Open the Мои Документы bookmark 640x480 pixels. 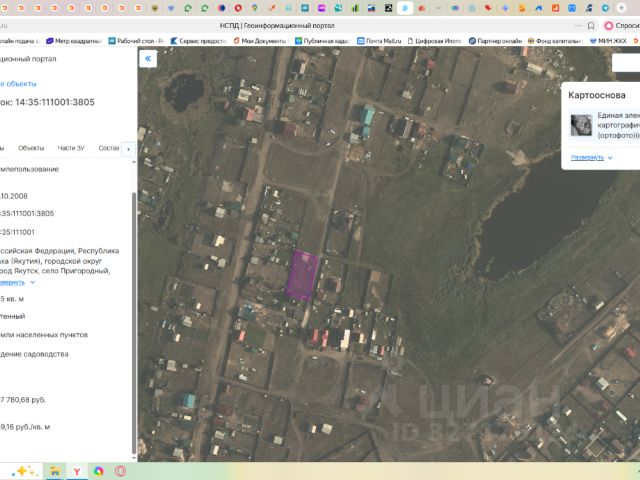point(260,41)
